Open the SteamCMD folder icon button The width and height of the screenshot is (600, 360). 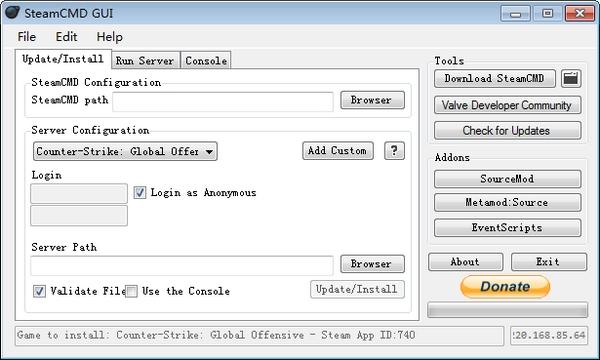pyautogui.click(x=571, y=78)
